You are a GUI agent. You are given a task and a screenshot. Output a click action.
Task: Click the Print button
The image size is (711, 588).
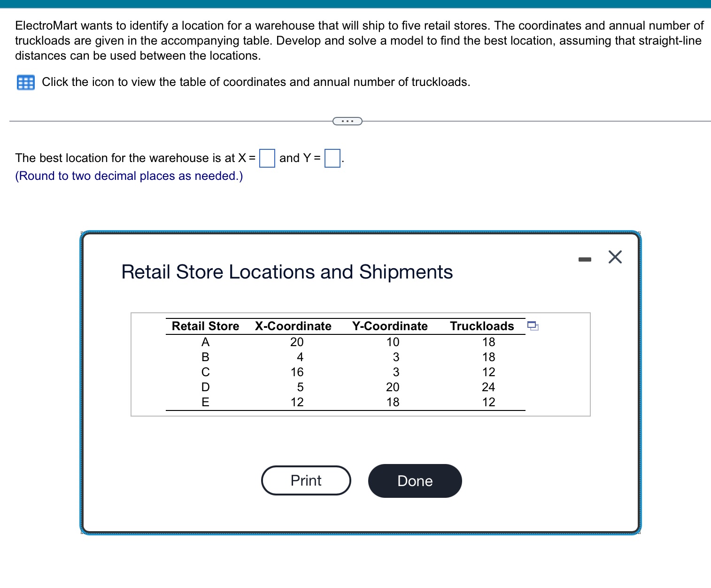coord(306,480)
